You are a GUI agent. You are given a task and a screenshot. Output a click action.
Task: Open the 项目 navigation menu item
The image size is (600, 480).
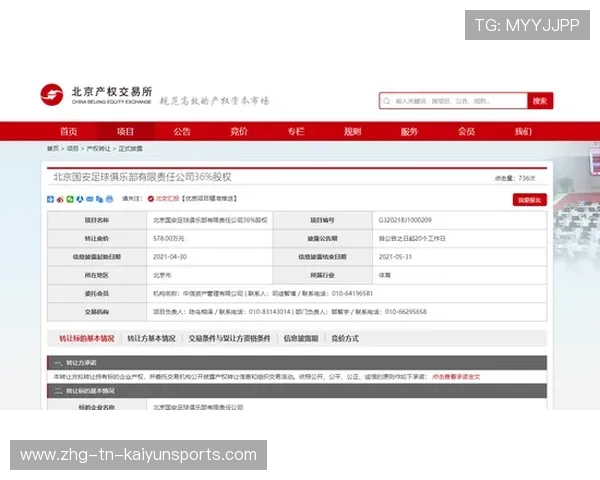pos(126,132)
